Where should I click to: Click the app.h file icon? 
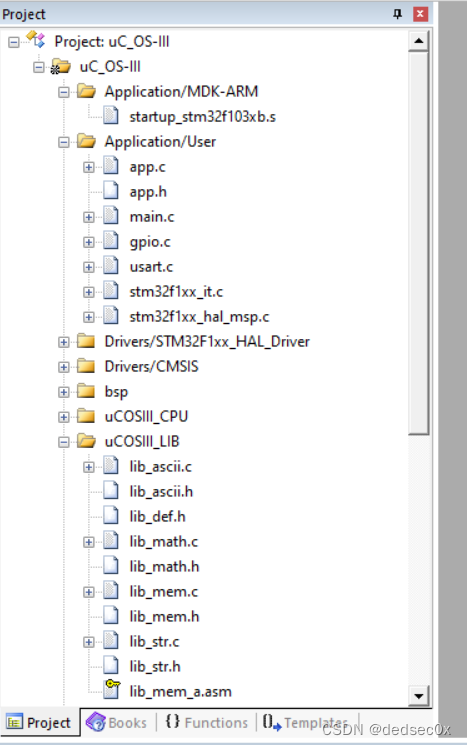pos(111,191)
